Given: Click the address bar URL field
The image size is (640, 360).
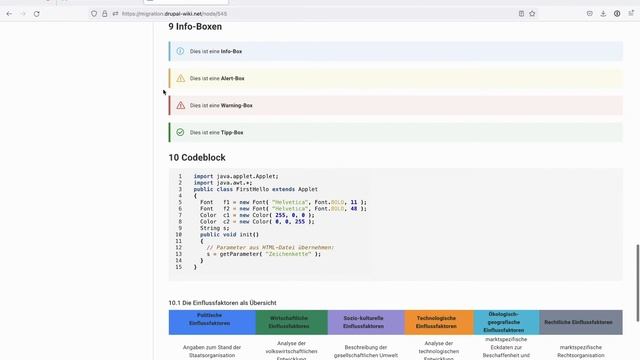Looking at the screenshot, I should coord(314,14).
